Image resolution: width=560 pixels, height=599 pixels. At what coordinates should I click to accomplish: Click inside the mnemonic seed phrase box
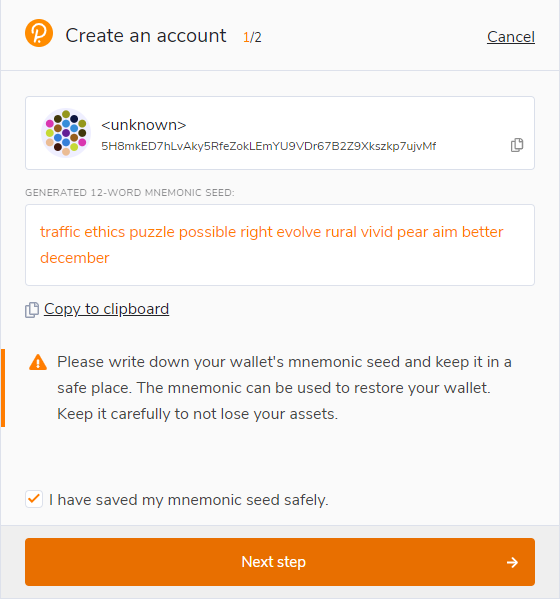point(280,245)
